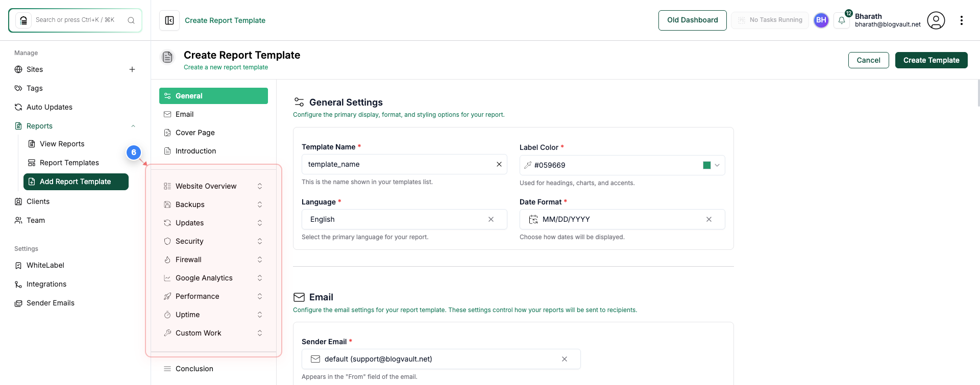Open Sites in the sidebar

(35, 69)
